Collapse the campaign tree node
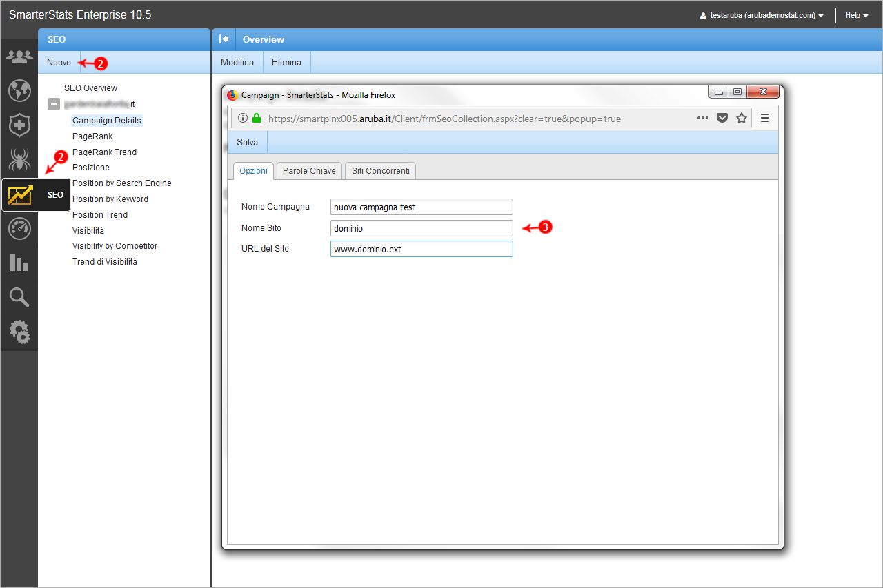 point(53,104)
